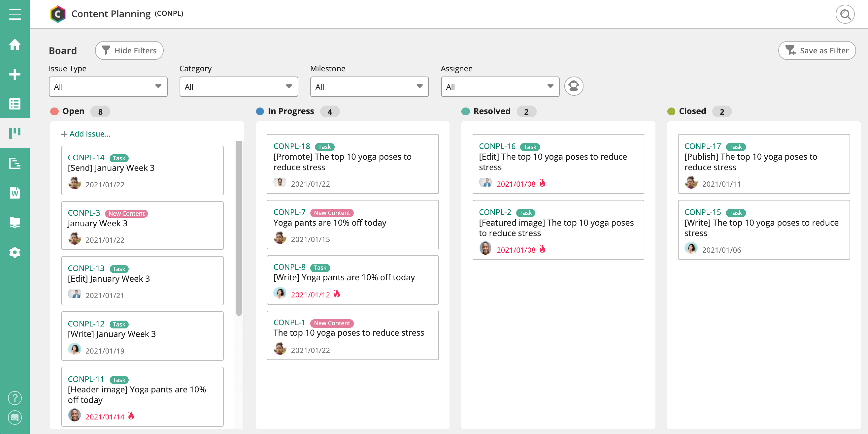
Task: Click the Add Issue plus sidebar icon
Action: [15, 74]
